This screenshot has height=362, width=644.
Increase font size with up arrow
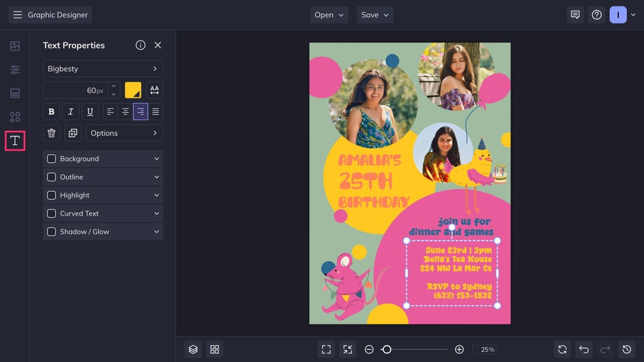114,86
